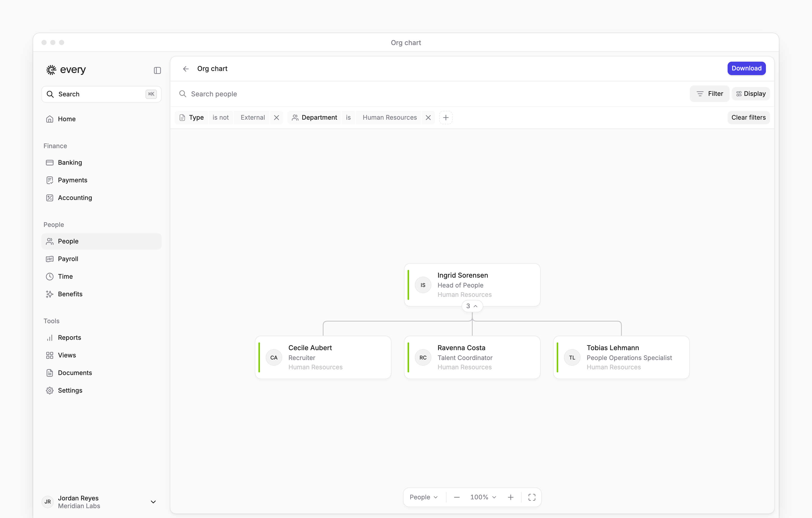This screenshot has width=812, height=518.
Task: Open Documents tool
Action: click(x=102, y=373)
